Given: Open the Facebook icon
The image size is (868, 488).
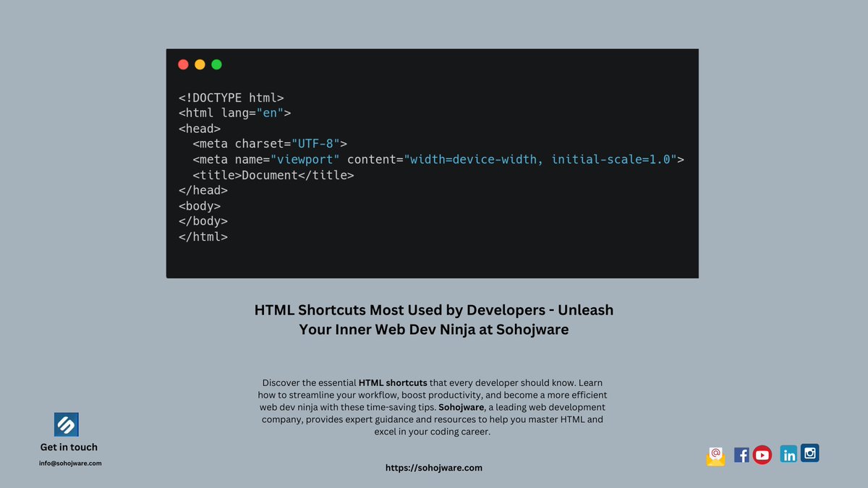Looking at the screenshot, I should pyautogui.click(x=741, y=455).
